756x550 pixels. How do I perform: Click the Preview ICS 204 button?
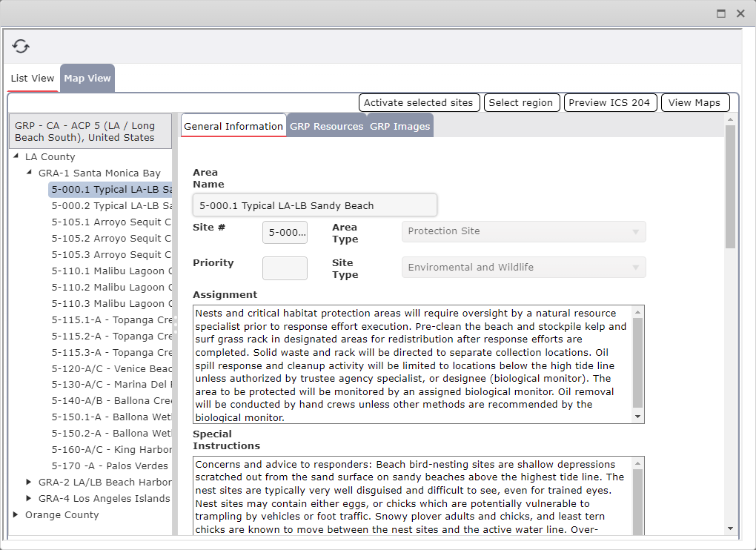pyautogui.click(x=610, y=102)
